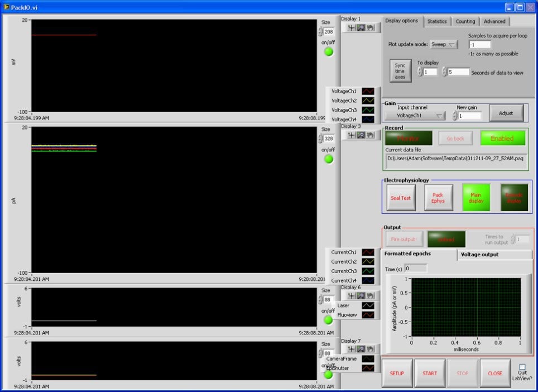The image size is (538, 392).
Task: Choose the pan hand tool in Display 3
Action: tap(370, 135)
